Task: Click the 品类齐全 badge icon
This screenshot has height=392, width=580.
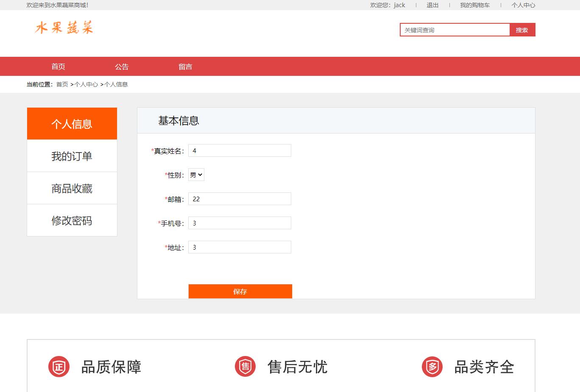Action: coord(432,367)
